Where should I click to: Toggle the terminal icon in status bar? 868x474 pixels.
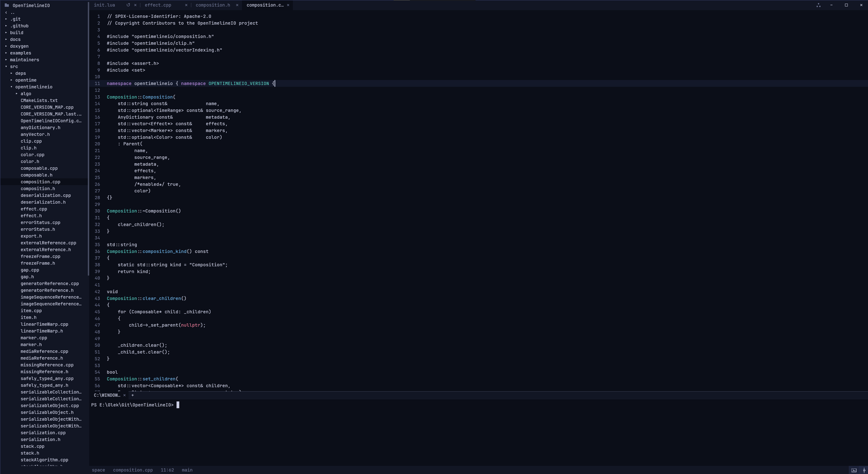[854, 470]
